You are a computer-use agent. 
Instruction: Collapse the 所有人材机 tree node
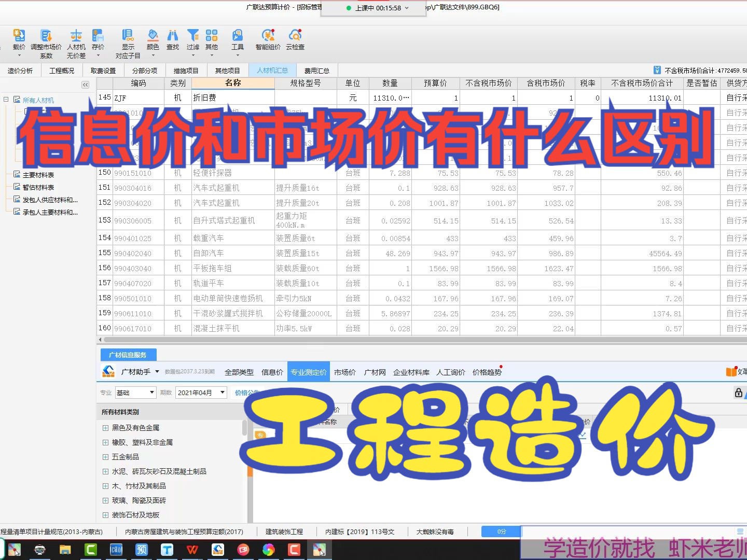pos(6,100)
